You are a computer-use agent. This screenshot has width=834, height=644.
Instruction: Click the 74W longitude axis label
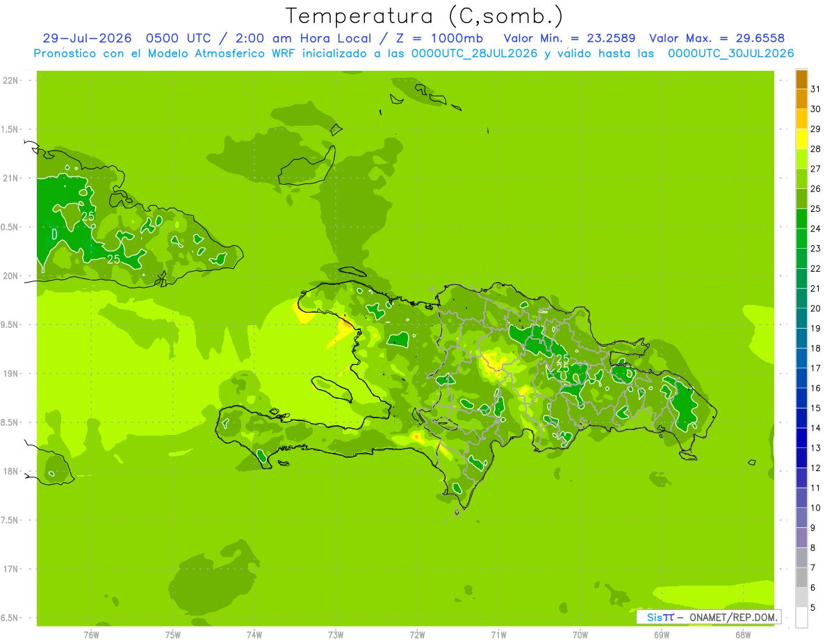click(254, 635)
